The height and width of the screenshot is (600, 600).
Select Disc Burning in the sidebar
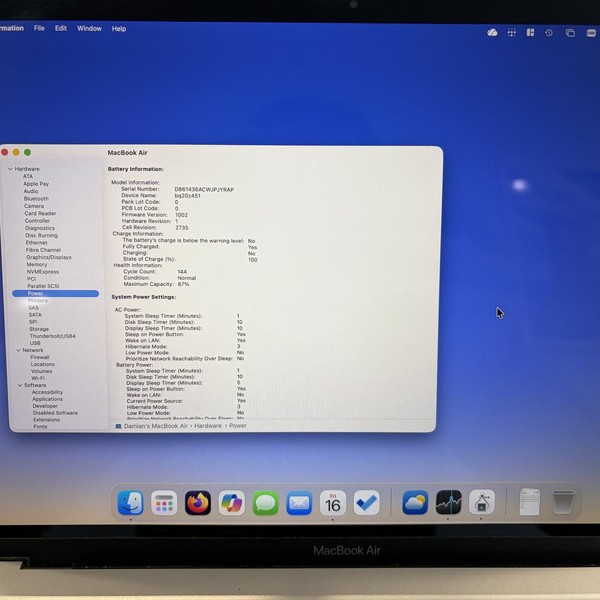coord(41,235)
